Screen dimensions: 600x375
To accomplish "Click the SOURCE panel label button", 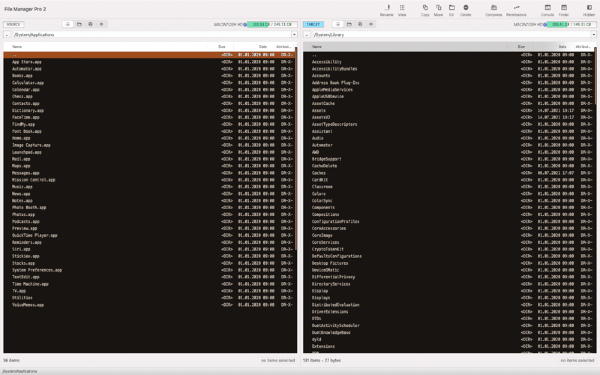I will click(x=13, y=24).
